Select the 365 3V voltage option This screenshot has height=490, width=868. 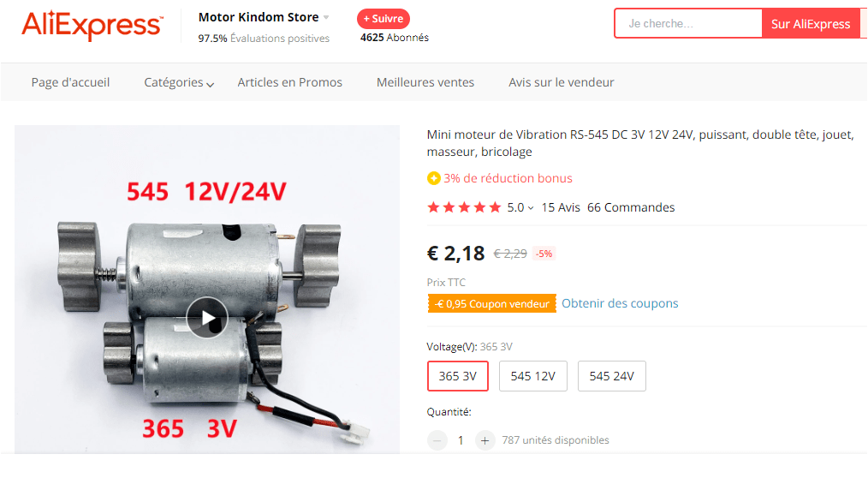coord(458,376)
